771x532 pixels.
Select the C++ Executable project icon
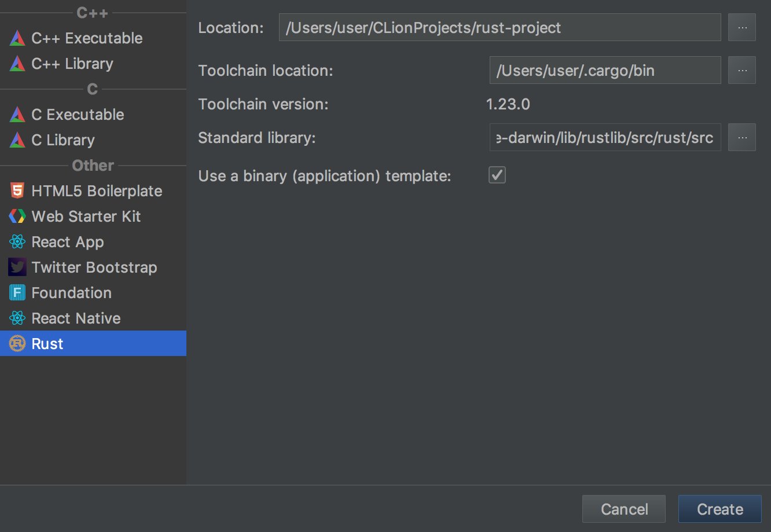(17, 38)
